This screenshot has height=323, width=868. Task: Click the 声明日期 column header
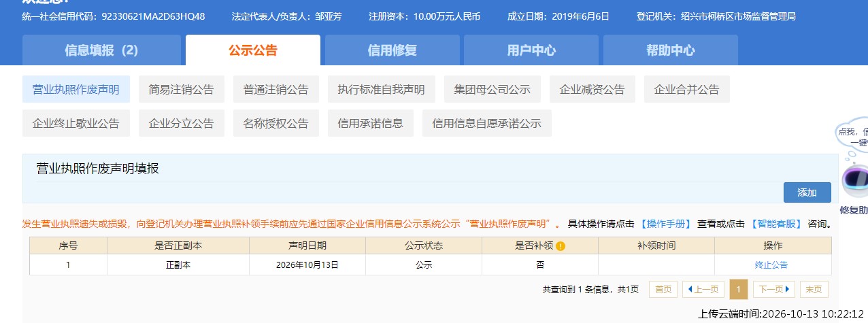click(x=307, y=245)
